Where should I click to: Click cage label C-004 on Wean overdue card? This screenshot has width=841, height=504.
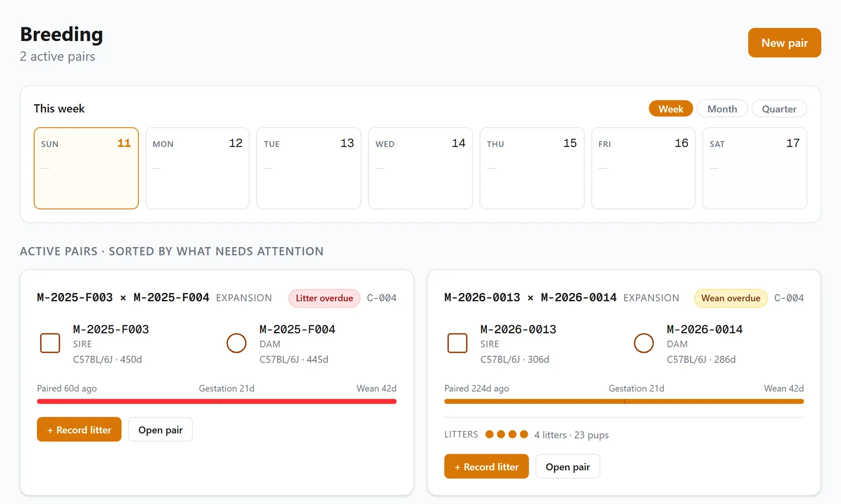[789, 298]
